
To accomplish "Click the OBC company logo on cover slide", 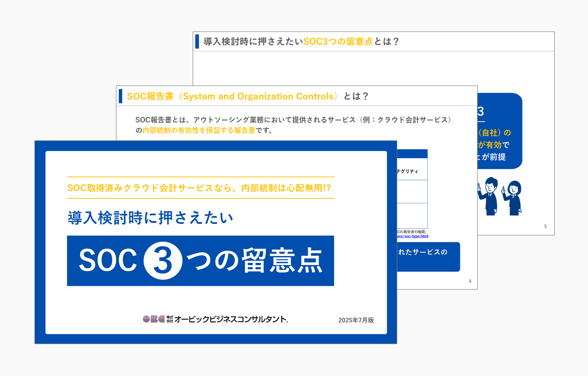I will (x=154, y=319).
